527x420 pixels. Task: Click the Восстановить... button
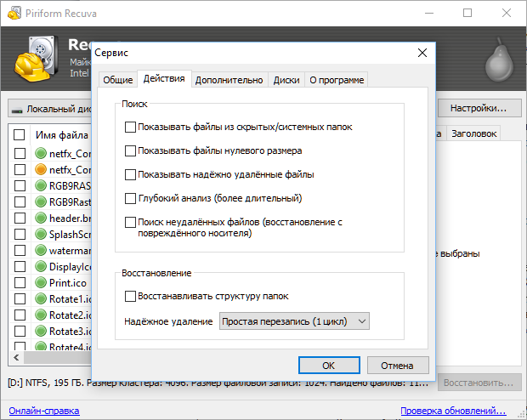coord(479,383)
